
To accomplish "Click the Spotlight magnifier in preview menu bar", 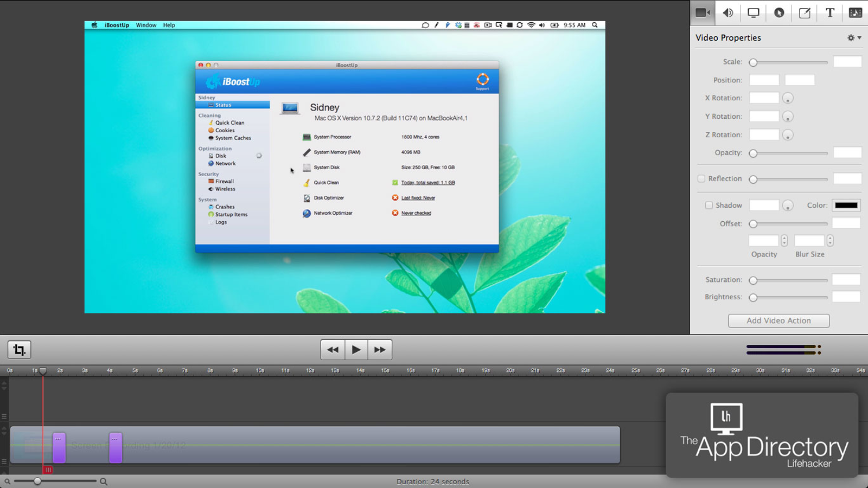I will 595,25.
